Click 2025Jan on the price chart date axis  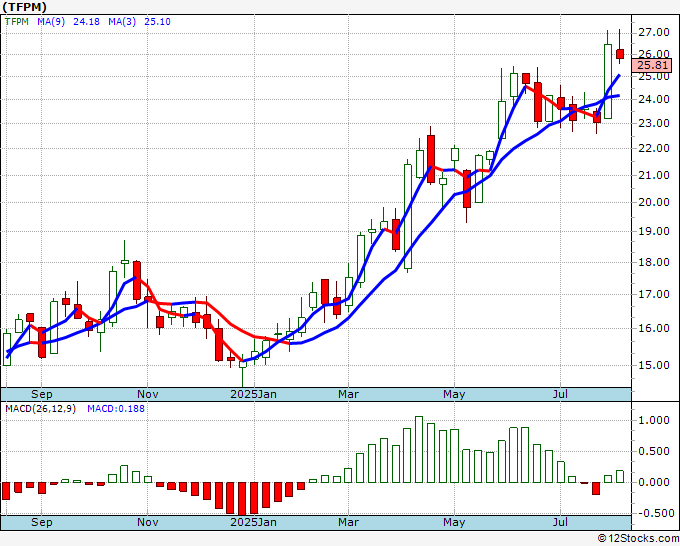[x=253, y=394]
